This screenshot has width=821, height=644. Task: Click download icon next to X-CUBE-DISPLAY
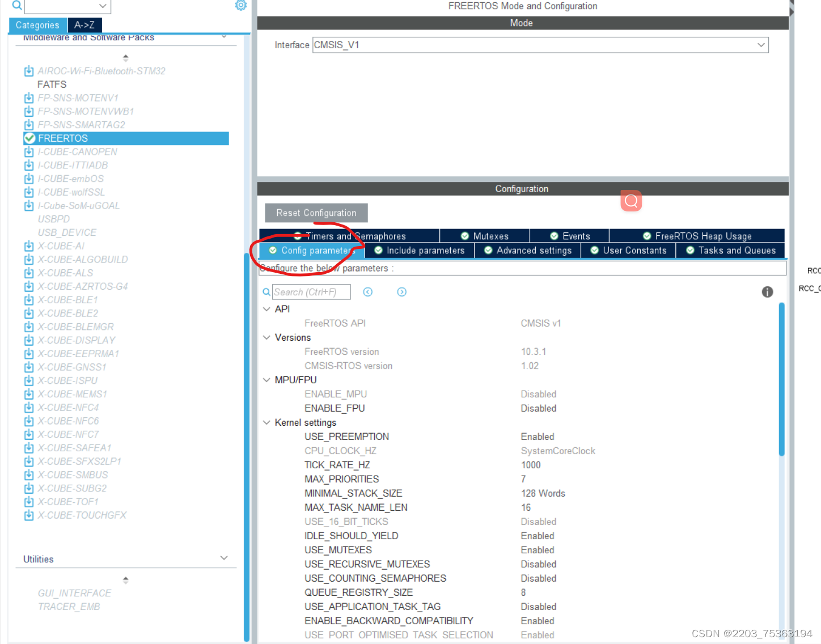click(29, 340)
